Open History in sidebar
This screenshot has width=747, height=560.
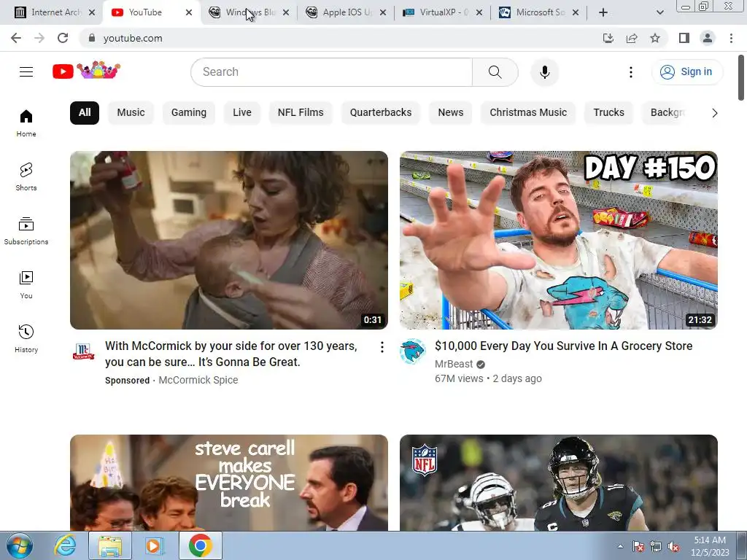click(x=26, y=338)
